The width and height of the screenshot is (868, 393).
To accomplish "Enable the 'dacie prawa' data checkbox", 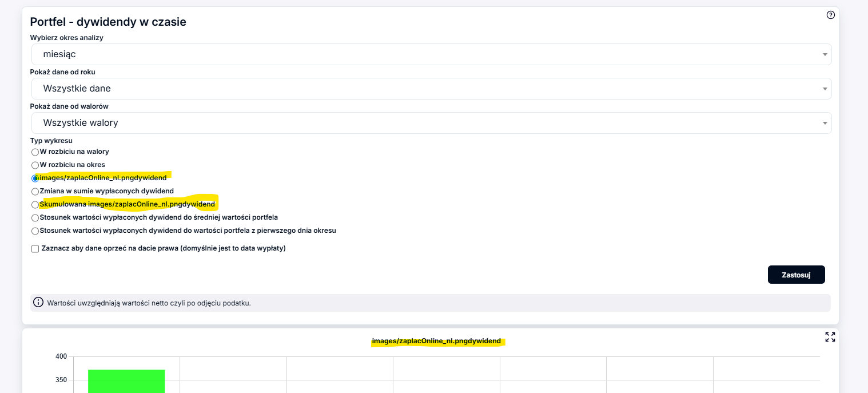I will tap(35, 249).
